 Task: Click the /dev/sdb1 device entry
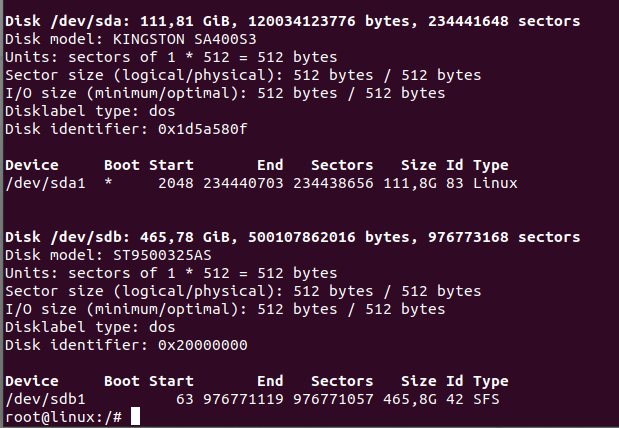(45, 399)
